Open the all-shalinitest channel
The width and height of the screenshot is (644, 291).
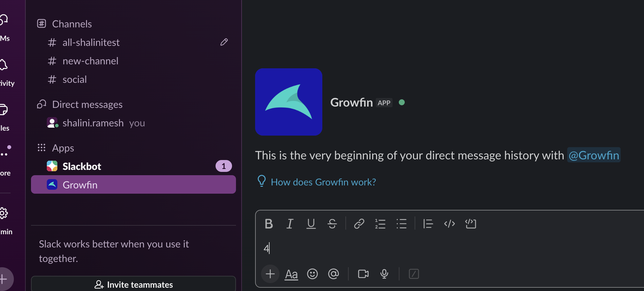tap(133, 42)
